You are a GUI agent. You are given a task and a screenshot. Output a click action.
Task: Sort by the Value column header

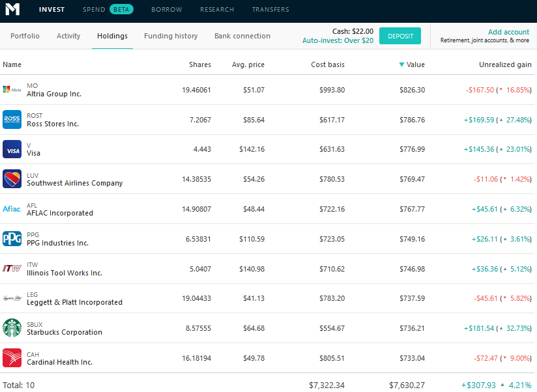coord(415,64)
